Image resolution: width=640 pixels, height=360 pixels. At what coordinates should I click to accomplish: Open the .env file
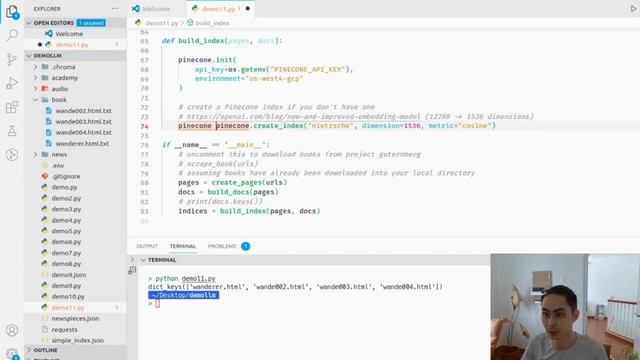58,165
